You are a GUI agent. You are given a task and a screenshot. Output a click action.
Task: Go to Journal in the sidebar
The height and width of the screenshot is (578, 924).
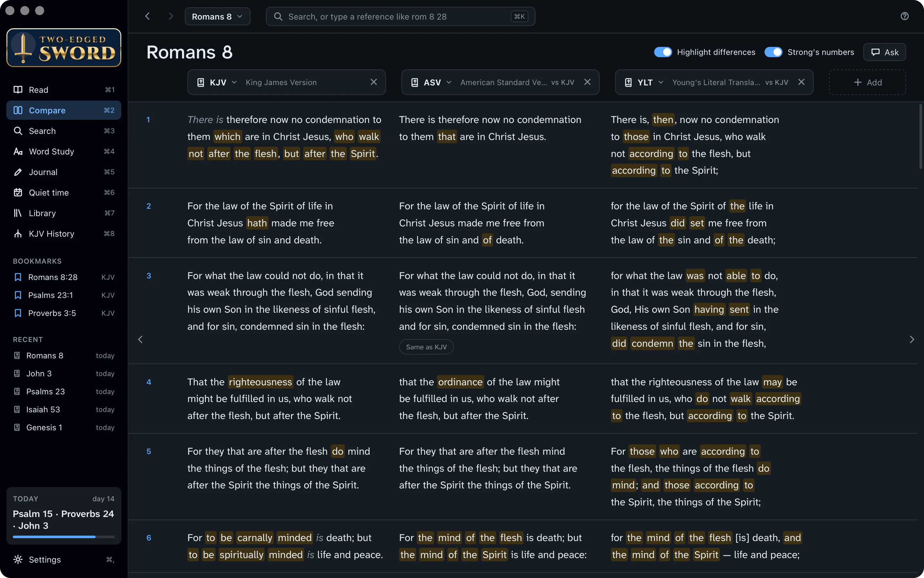(64, 172)
